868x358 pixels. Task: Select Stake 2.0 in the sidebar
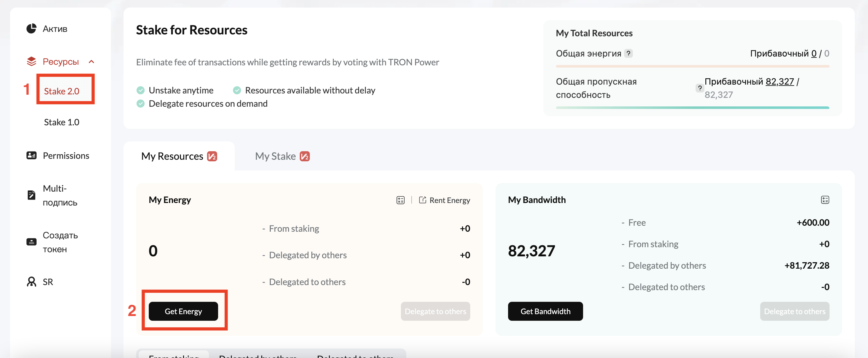[62, 91]
